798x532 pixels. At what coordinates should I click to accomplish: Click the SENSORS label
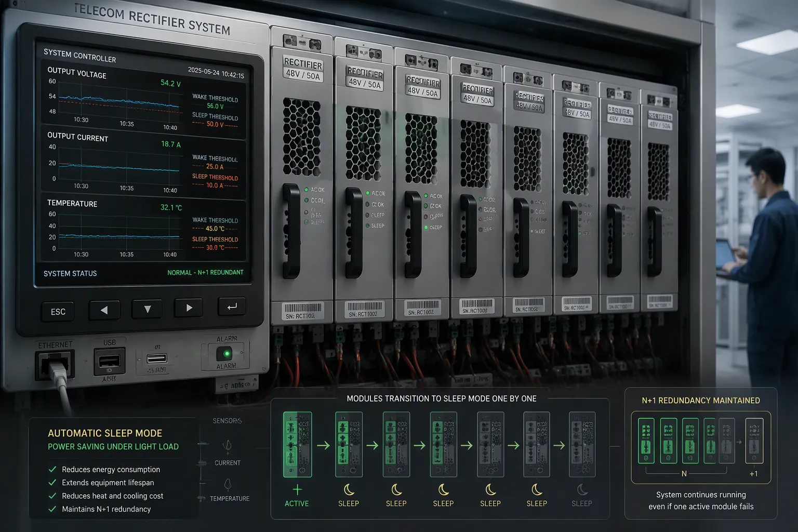click(227, 421)
